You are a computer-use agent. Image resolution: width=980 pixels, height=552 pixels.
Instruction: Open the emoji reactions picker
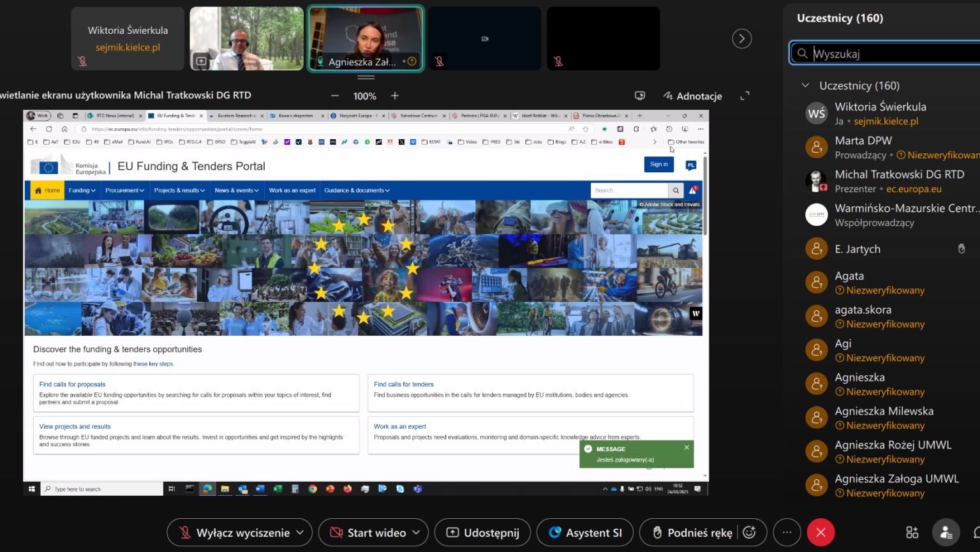point(750,533)
